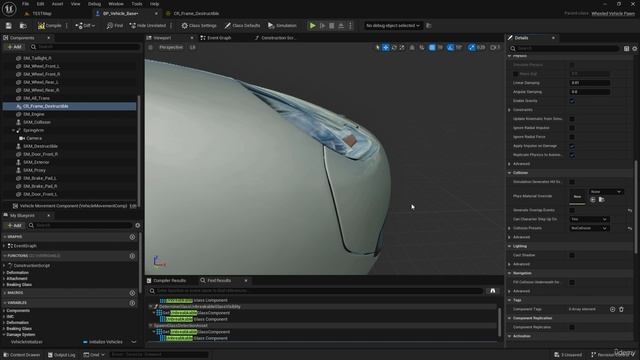Viewport: 640px width, 360px height.
Task: Toggle Update Kinematic From Simulation checkbox
Action: click(572, 119)
